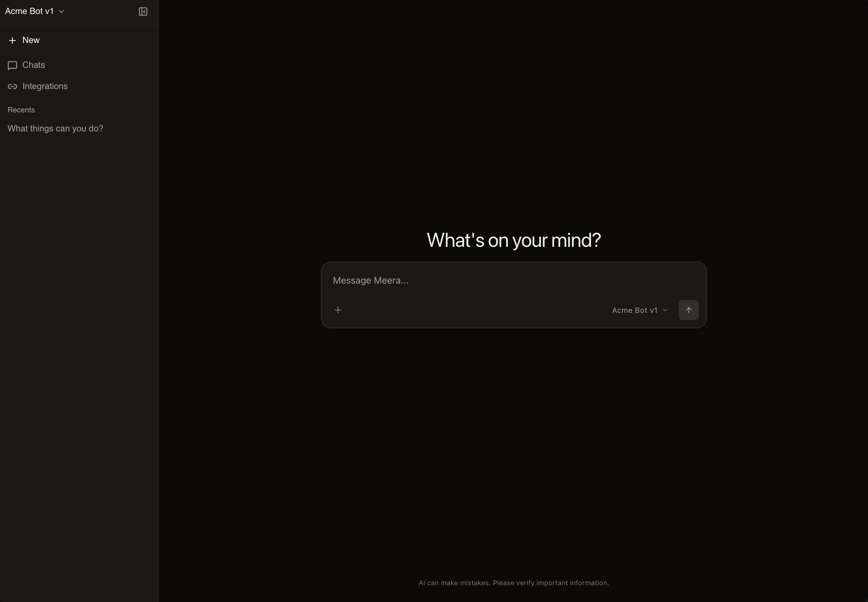Click the Chats speech bubble icon
This screenshot has width=868, height=602.
click(x=12, y=65)
